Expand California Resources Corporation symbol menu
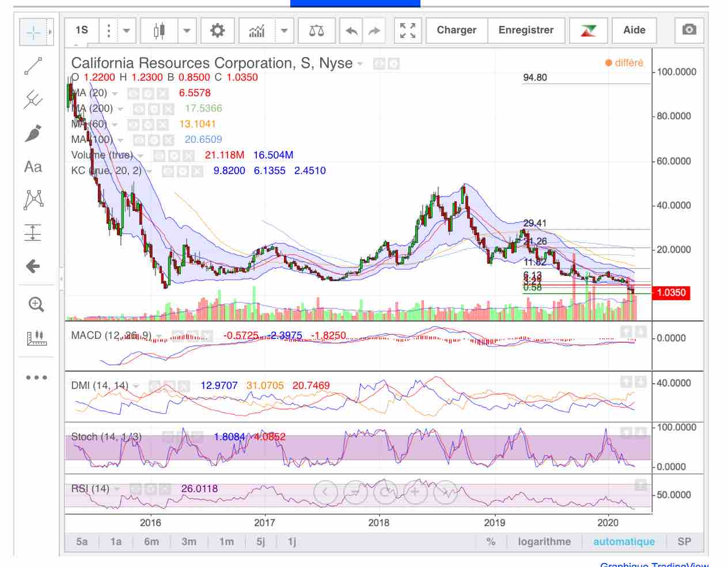The image size is (728, 567). click(x=360, y=63)
